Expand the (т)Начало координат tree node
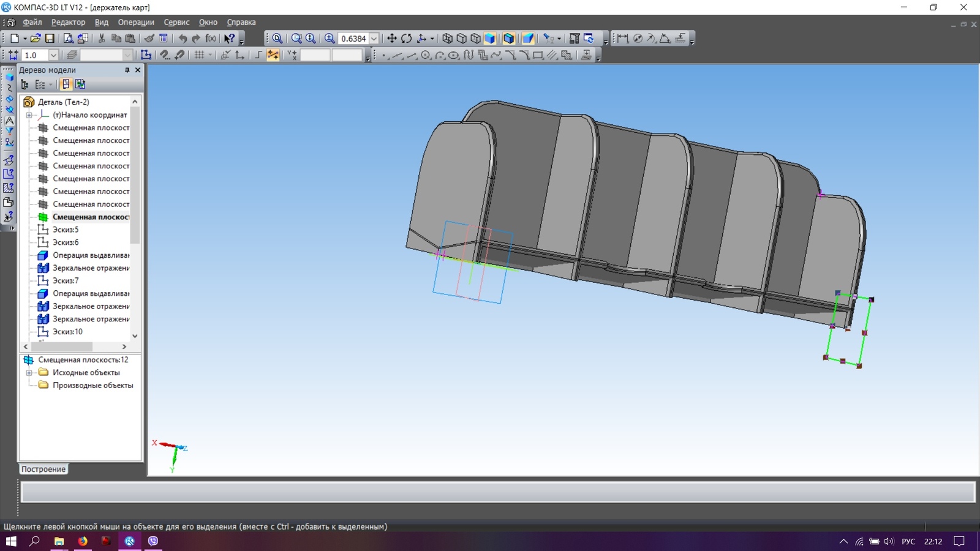 (x=29, y=115)
